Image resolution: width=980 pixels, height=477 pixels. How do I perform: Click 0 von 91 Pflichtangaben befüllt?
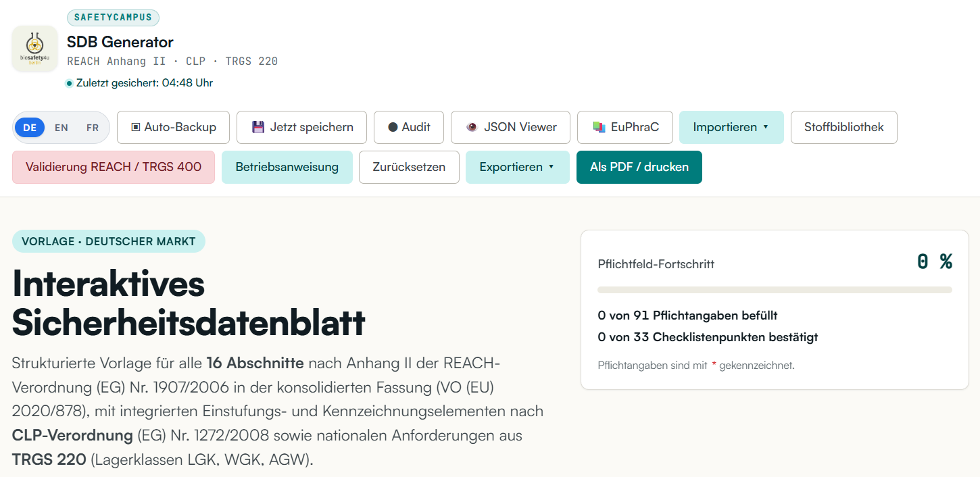[688, 316]
